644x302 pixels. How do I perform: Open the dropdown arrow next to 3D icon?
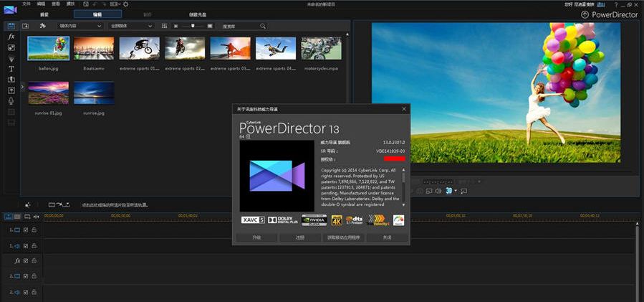(456, 192)
